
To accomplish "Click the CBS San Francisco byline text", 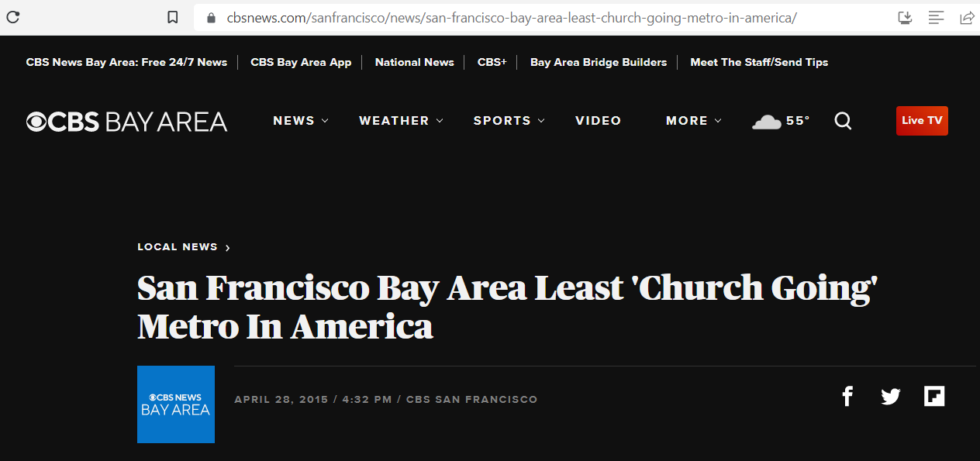I will [471, 400].
